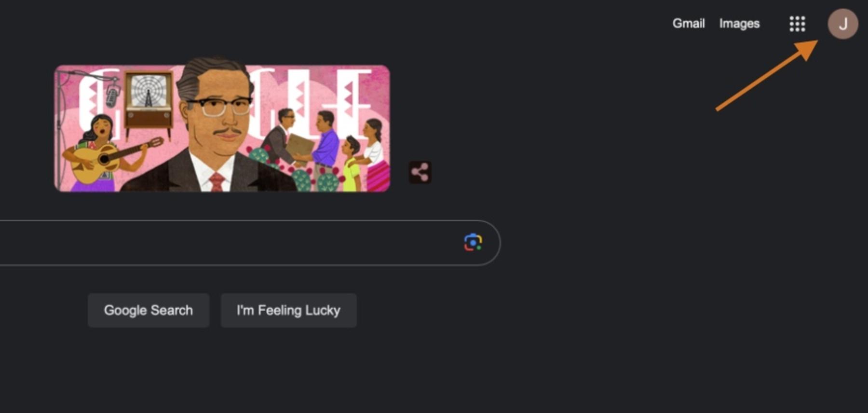Click the I'm Feeling Lucky button
This screenshot has width=868, height=413.
tap(288, 310)
